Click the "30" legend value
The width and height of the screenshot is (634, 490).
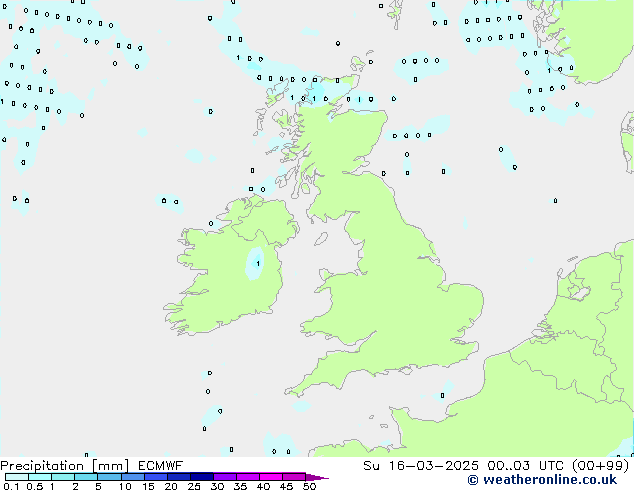coord(217,486)
